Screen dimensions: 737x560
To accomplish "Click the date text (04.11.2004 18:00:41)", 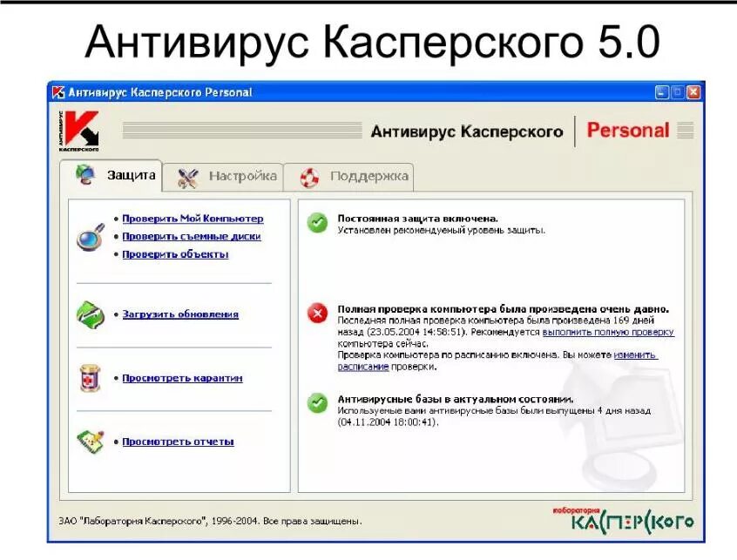I will coord(389,422).
